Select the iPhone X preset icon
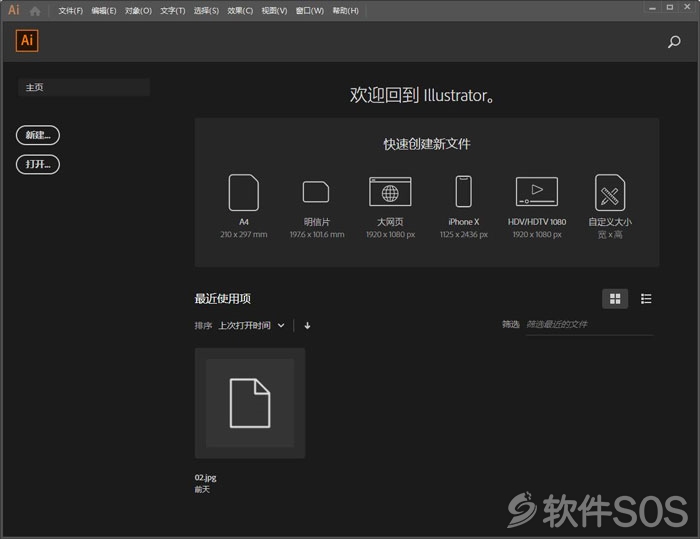700x539 pixels. tap(463, 192)
